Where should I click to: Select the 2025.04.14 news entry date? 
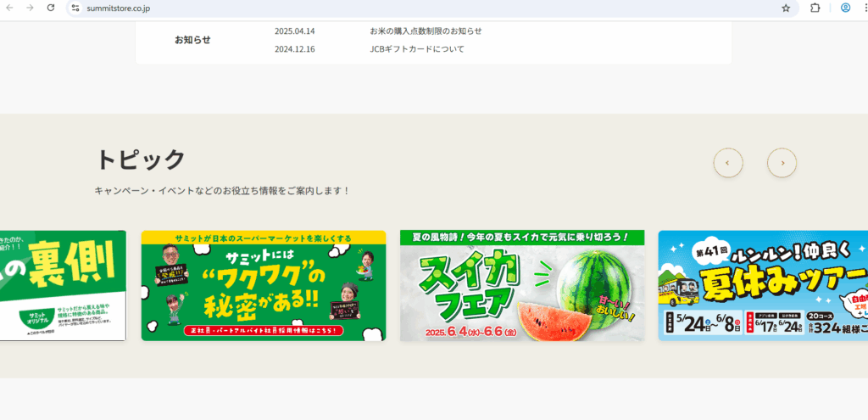click(294, 31)
